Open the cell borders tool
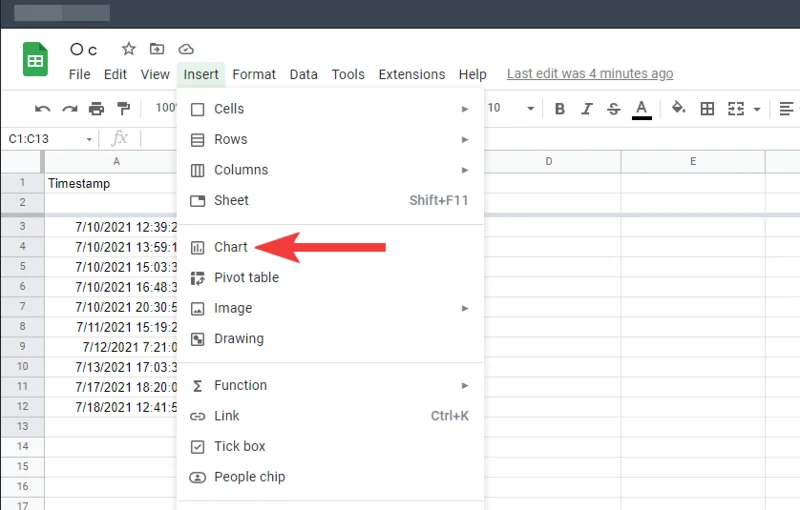Image resolution: width=800 pixels, height=510 pixels. [x=707, y=109]
